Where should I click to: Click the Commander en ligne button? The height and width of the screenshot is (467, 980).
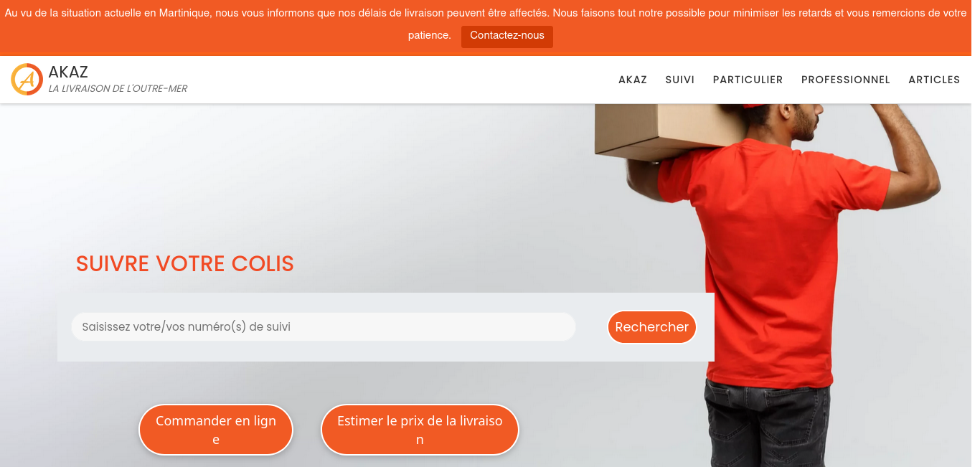216,430
